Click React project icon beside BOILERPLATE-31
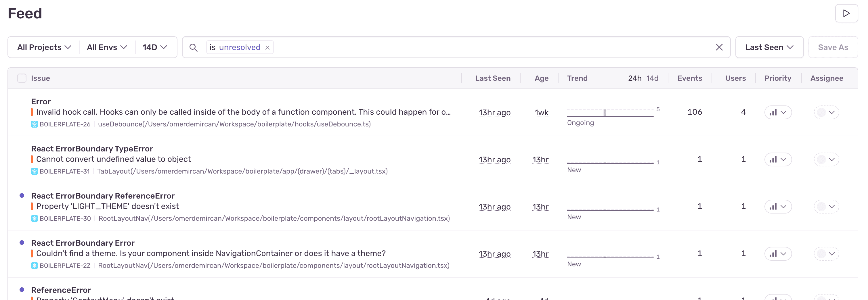 35,171
